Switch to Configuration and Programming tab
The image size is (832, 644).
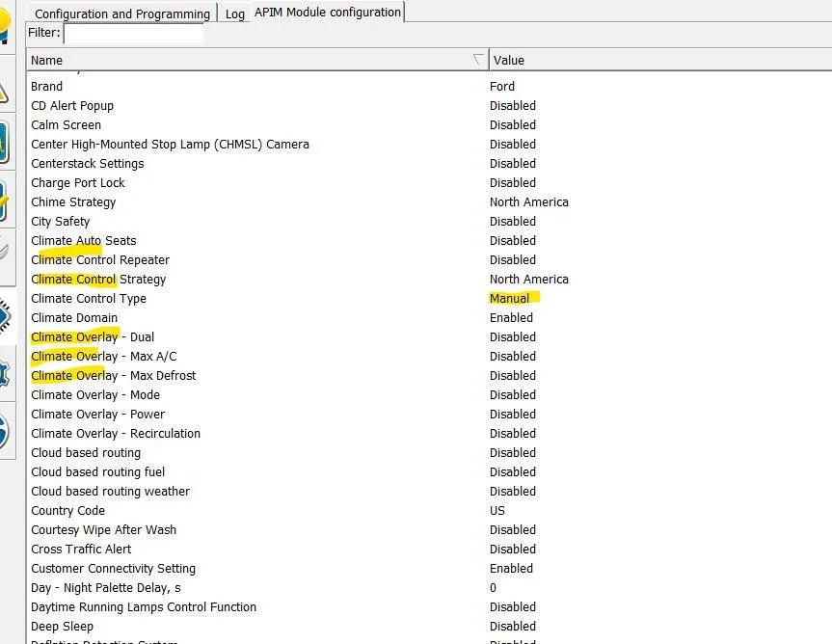(x=122, y=13)
